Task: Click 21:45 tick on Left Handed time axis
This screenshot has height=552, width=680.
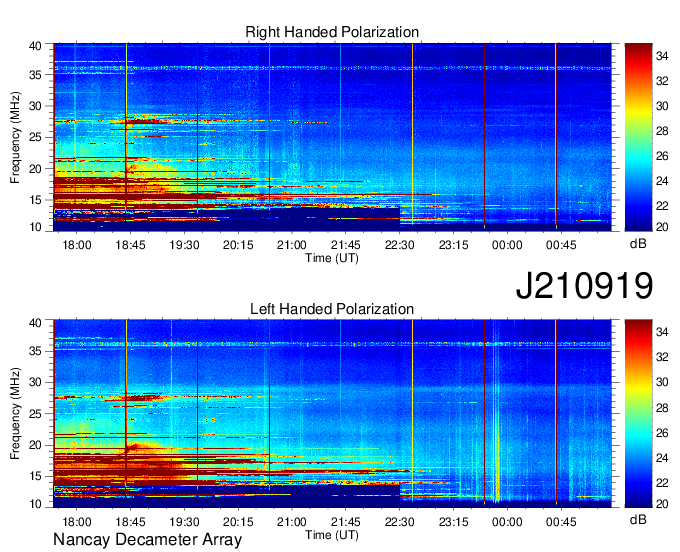Action: [x=346, y=522]
